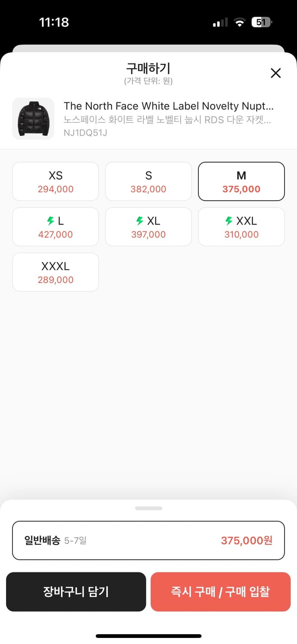The image size is (297, 644).
Task: Tap The North Face product title
Action: point(168,106)
